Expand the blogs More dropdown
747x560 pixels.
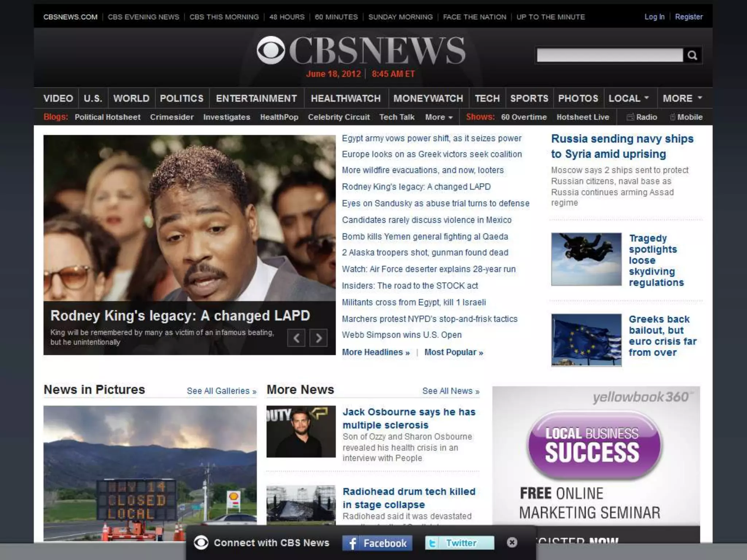439,117
